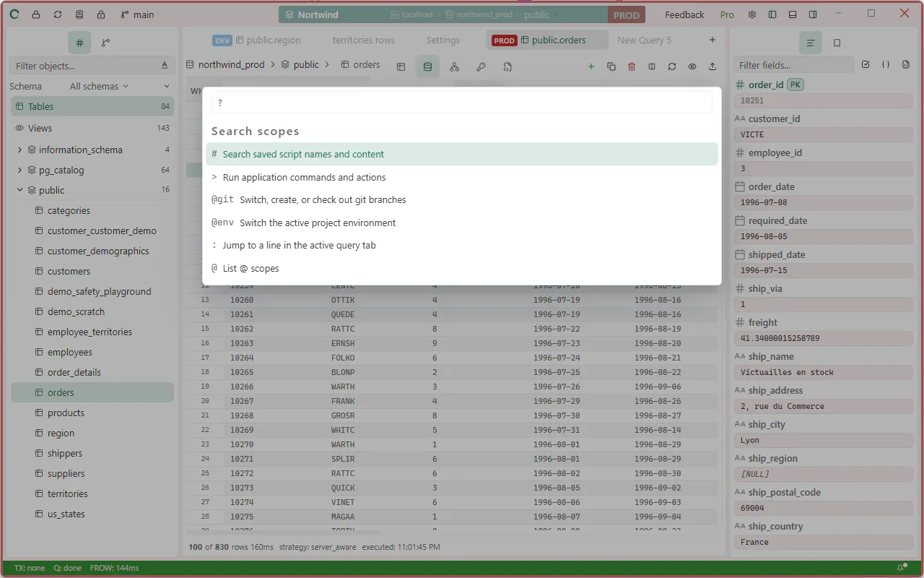
Task: Click the Pro label in title bar
Action: tap(727, 14)
